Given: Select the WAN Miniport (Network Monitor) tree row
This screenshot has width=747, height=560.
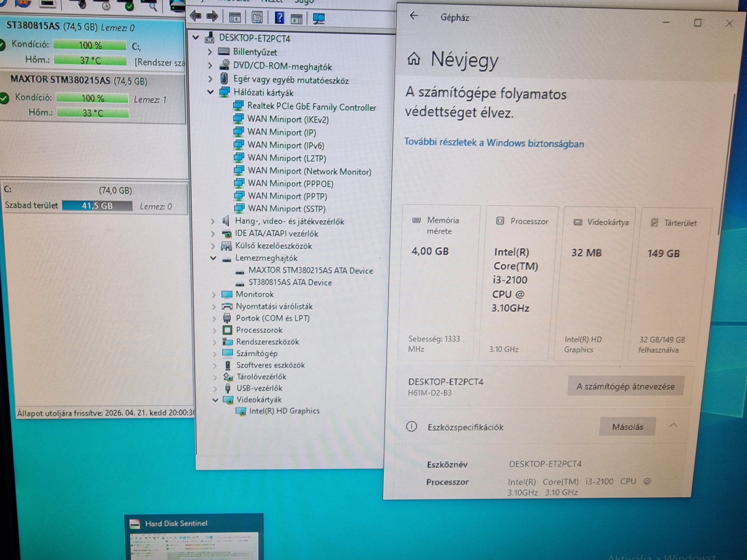Looking at the screenshot, I should pos(309,171).
